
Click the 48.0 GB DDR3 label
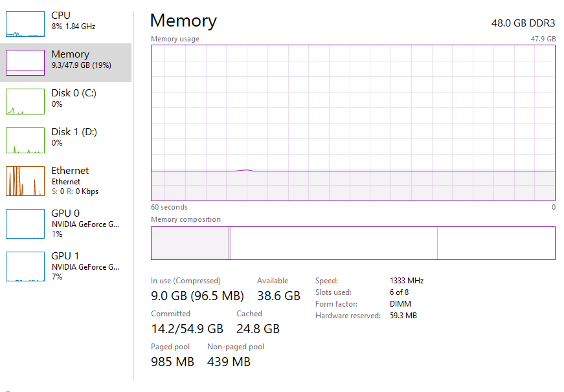coord(523,23)
